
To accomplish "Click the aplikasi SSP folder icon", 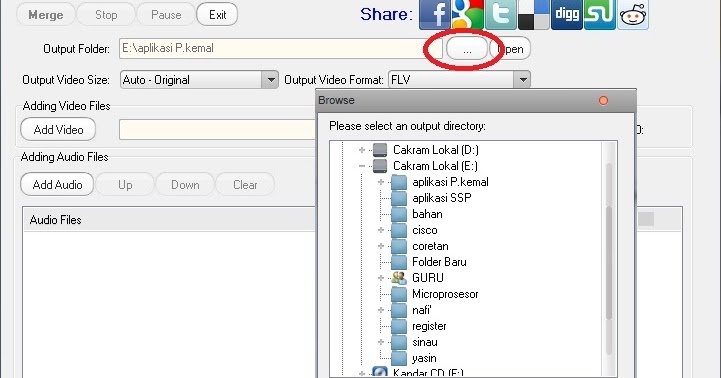I will [399, 198].
